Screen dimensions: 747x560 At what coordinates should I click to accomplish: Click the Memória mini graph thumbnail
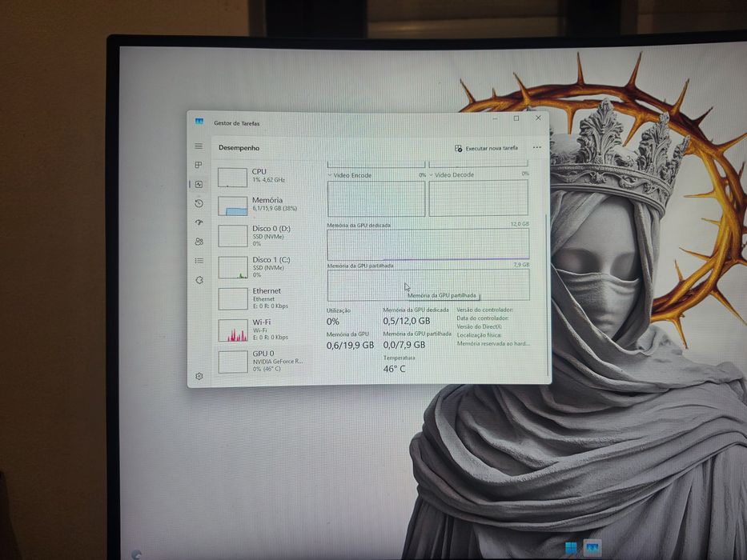232,206
